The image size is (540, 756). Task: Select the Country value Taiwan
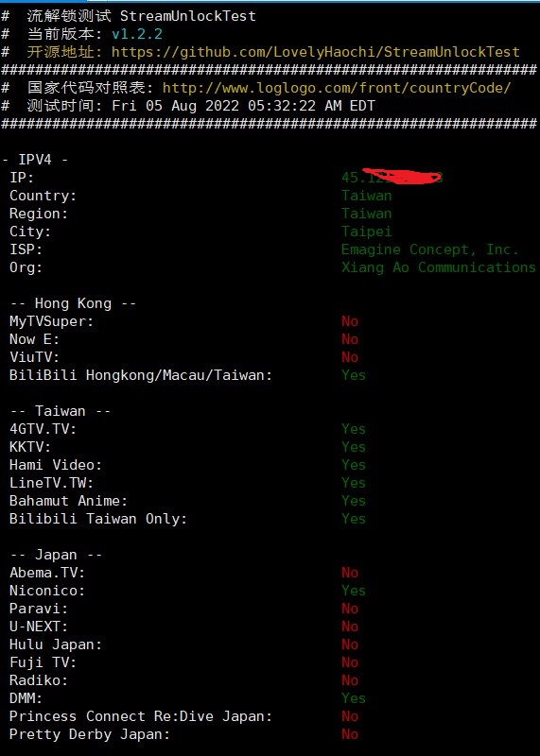[367, 196]
